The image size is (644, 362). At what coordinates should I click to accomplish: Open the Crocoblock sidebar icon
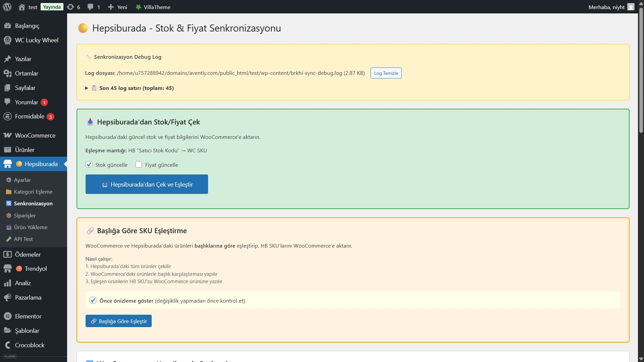pos(7,345)
